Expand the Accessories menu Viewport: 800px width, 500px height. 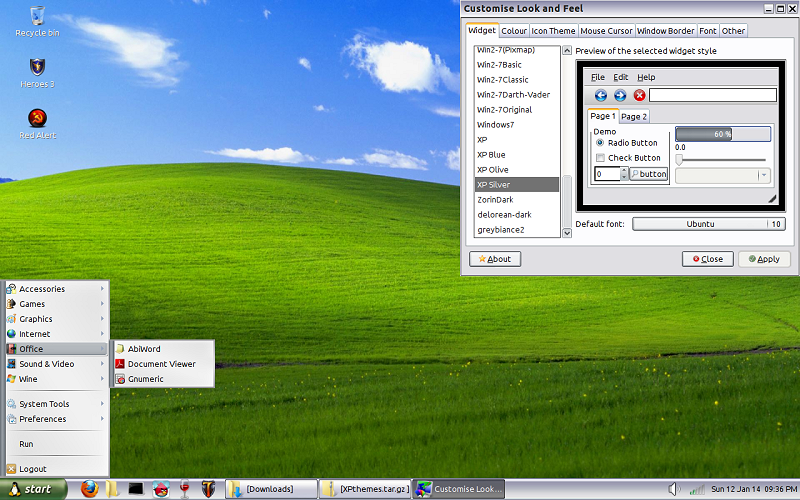[x=56, y=289]
